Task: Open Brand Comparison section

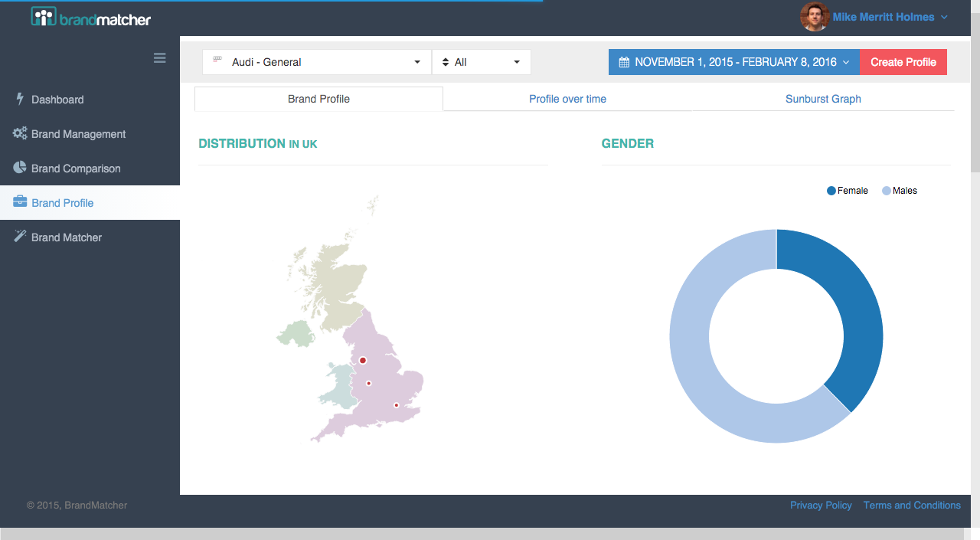Action: [90, 169]
